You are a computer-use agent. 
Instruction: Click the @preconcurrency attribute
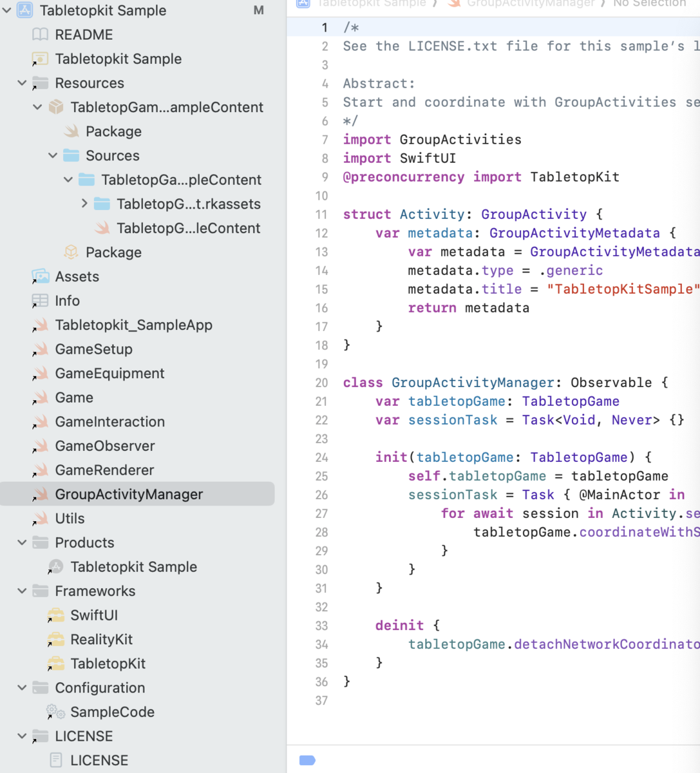403,177
